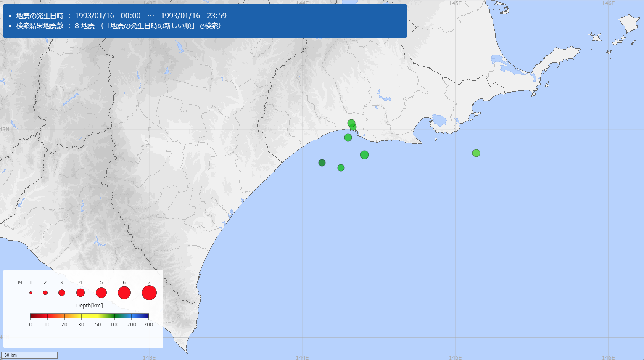
Task: Click the magnitude 6 legend circle
Action: tap(124, 293)
